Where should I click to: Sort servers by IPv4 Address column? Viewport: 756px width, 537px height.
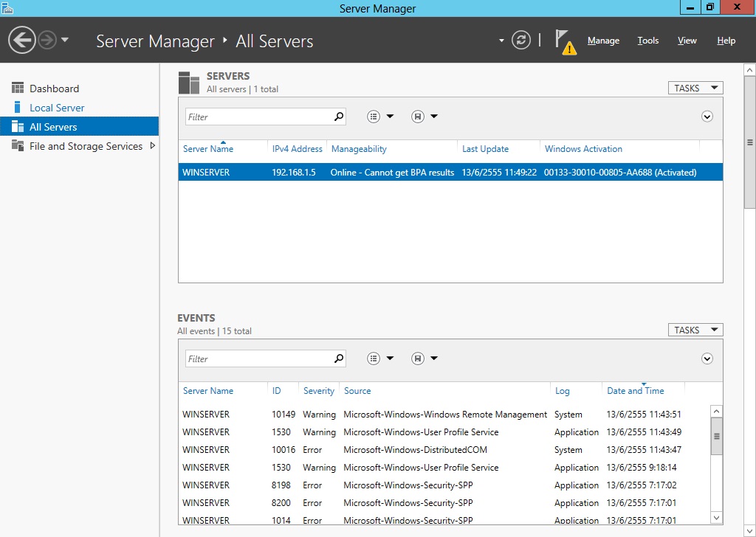[297, 149]
